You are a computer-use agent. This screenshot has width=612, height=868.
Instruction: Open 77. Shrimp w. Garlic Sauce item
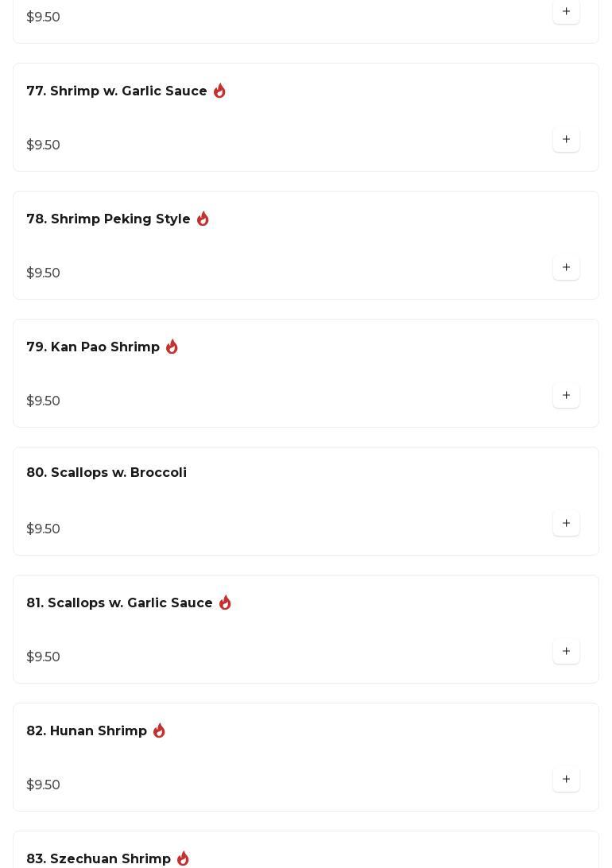[x=117, y=91]
